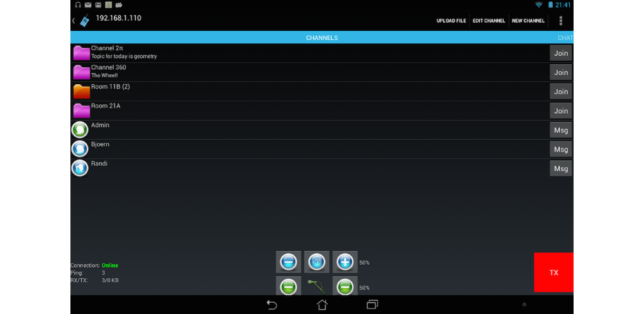The image size is (644, 314).
Task: Select "The Wheel!" topic text
Action: pos(104,75)
